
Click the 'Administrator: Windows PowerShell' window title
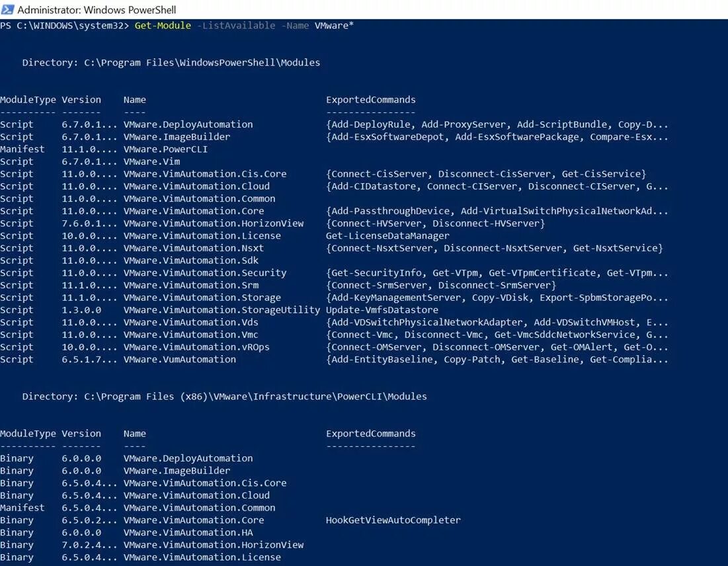(97, 10)
